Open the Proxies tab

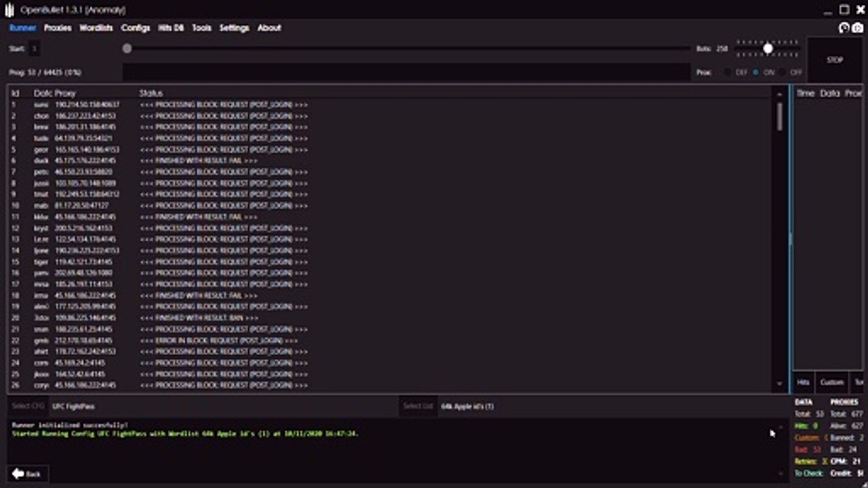(58, 28)
